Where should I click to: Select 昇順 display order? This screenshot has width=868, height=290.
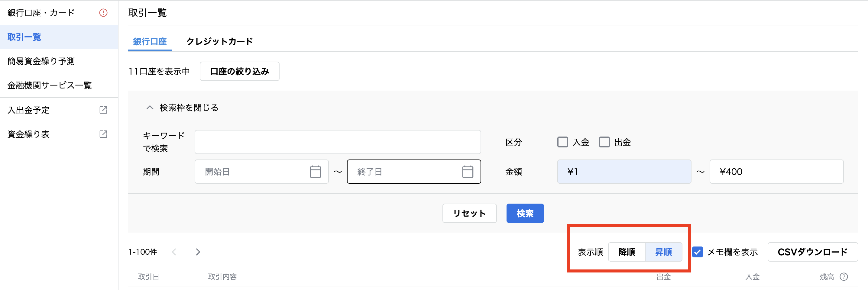click(663, 252)
